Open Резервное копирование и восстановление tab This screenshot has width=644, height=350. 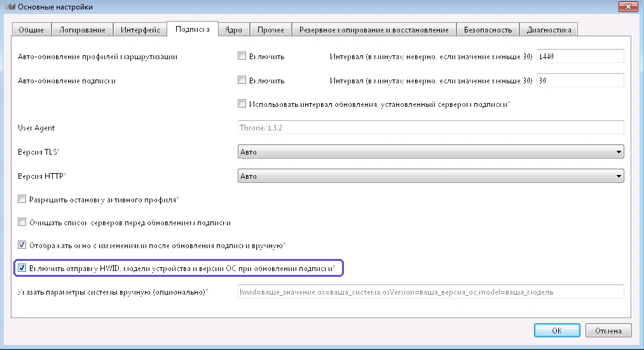(x=374, y=30)
